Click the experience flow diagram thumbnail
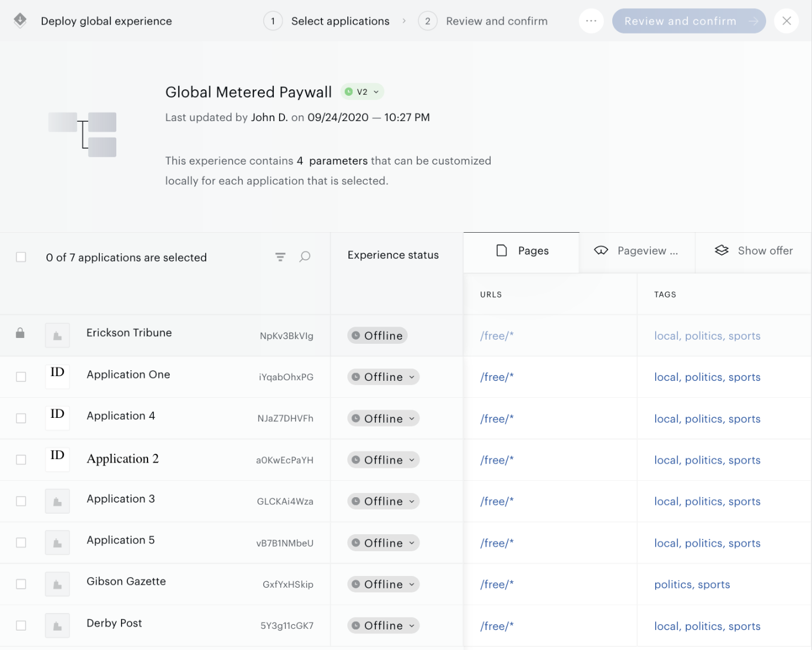This screenshot has height=650, width=812. click(82, 135)
